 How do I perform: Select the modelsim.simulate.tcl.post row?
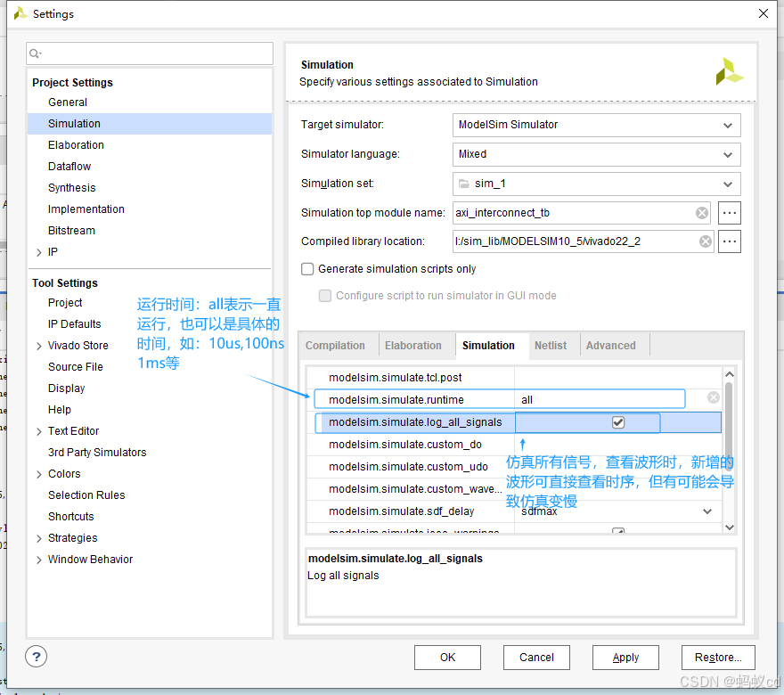[514, 378]
